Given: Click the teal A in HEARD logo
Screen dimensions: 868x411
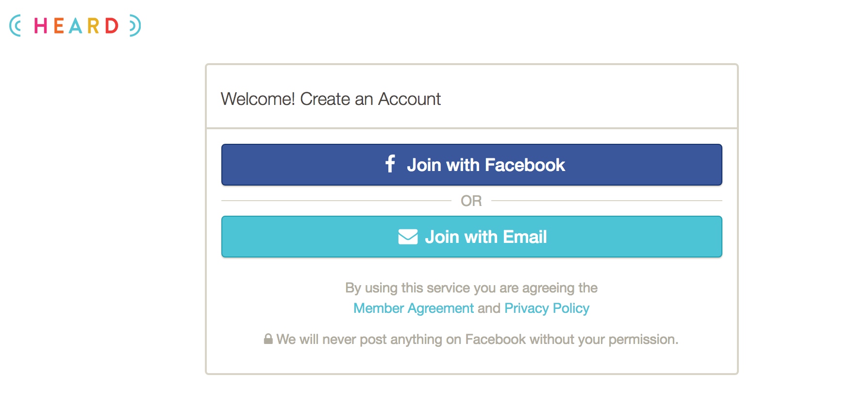Looking at the screenshot, I should click(75, 26).
